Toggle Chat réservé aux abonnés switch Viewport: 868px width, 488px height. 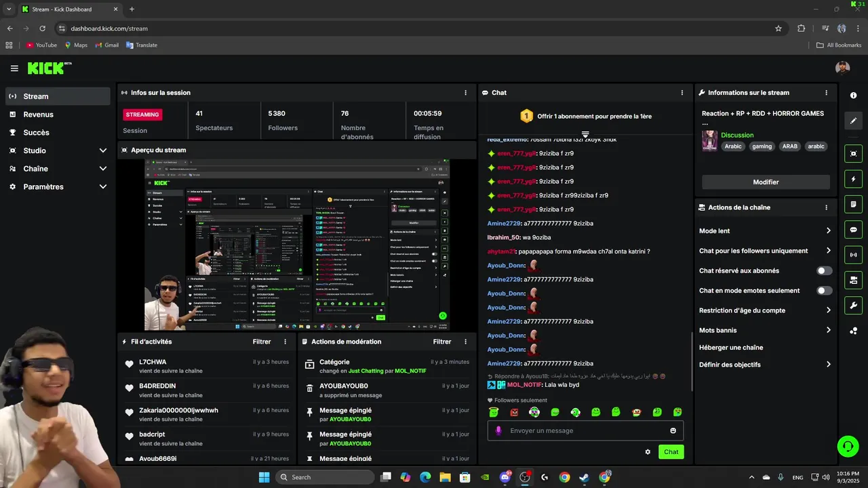click(824, 270)
